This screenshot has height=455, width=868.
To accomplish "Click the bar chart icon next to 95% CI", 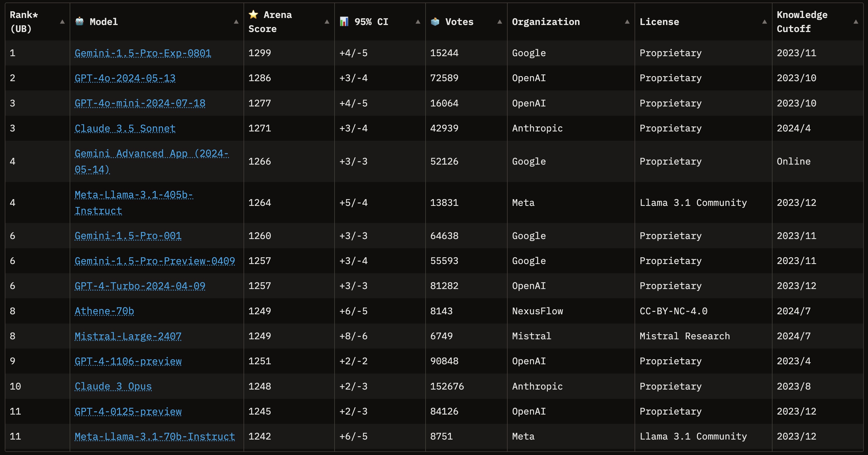I will pyautogui.click(x=344, y=22).
